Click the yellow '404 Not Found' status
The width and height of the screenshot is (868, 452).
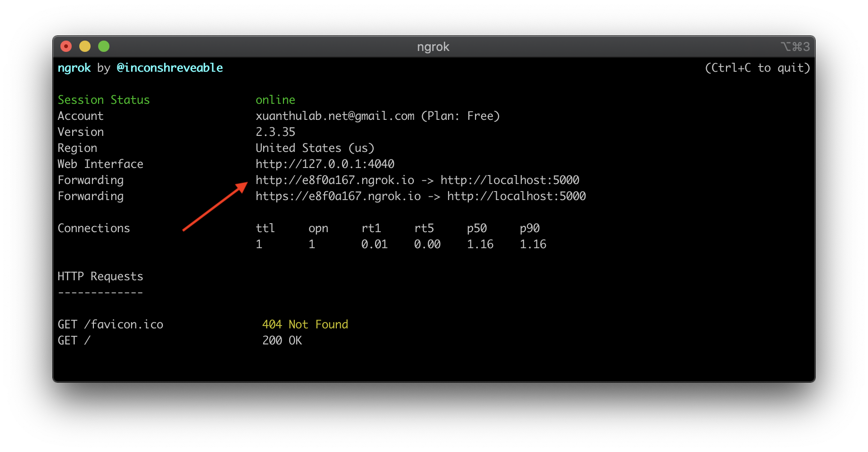click(x=305, y=325)
